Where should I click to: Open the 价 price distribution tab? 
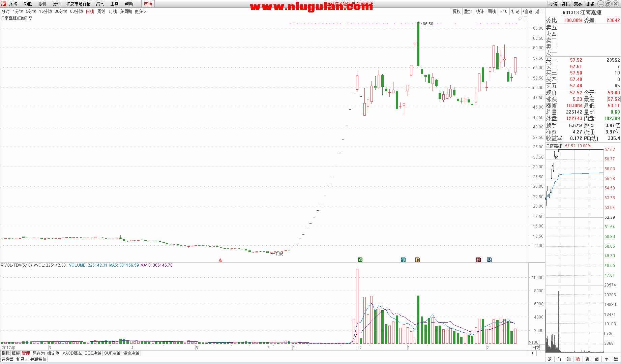[x=559, y=359]
